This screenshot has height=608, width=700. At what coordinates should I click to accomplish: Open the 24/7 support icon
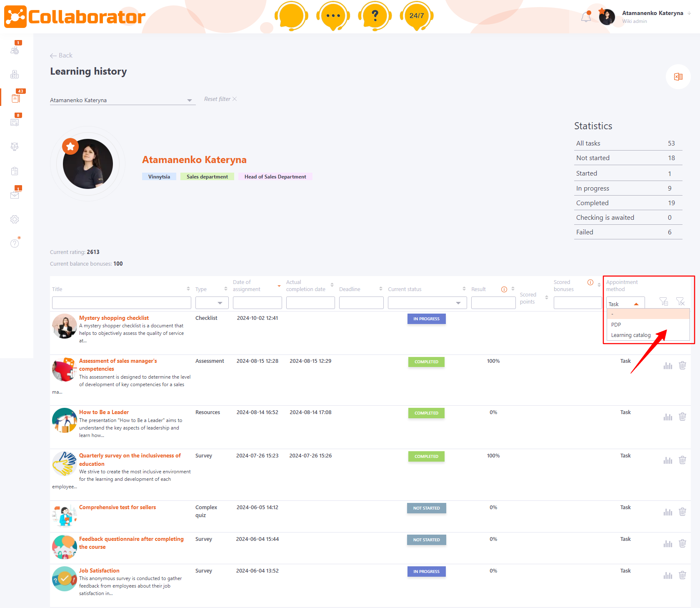tap(416, 16)
